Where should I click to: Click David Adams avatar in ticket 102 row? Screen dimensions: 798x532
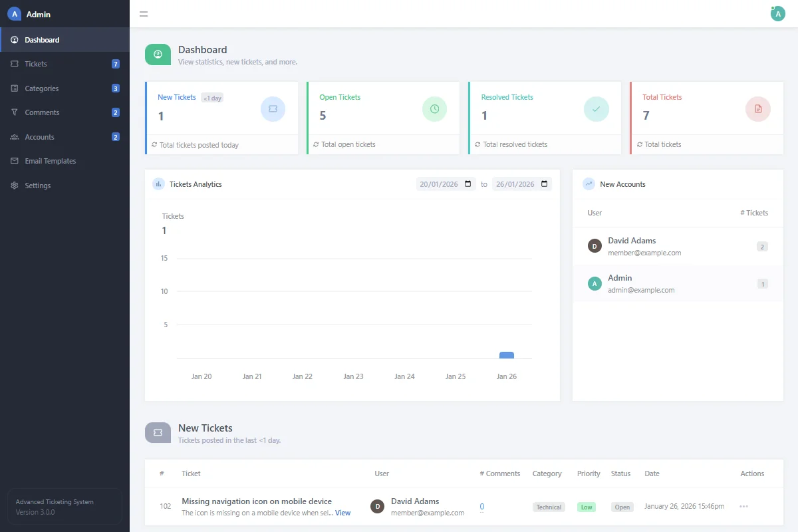[378, 507]
